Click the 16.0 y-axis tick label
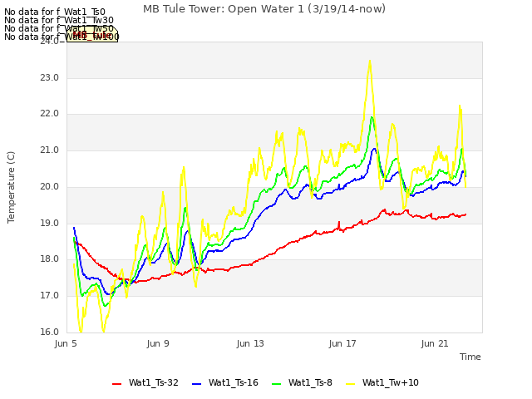 point(50,332)
